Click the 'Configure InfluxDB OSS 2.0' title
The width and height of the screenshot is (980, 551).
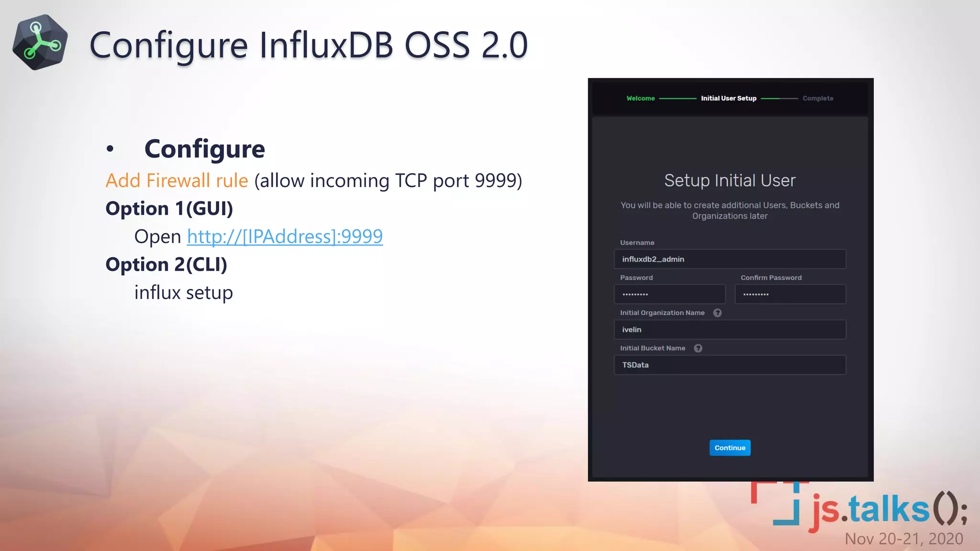pyautogui.click(x=309, y=45)
